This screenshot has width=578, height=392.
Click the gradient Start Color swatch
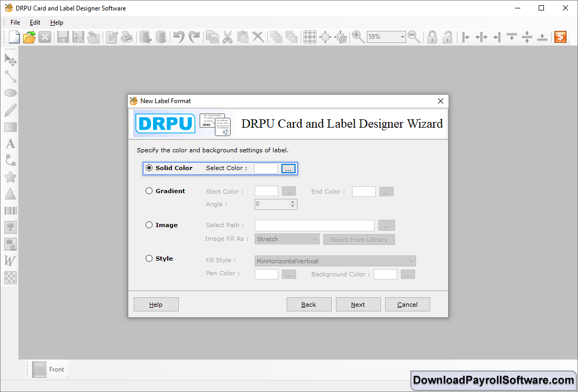click(266, 192)
